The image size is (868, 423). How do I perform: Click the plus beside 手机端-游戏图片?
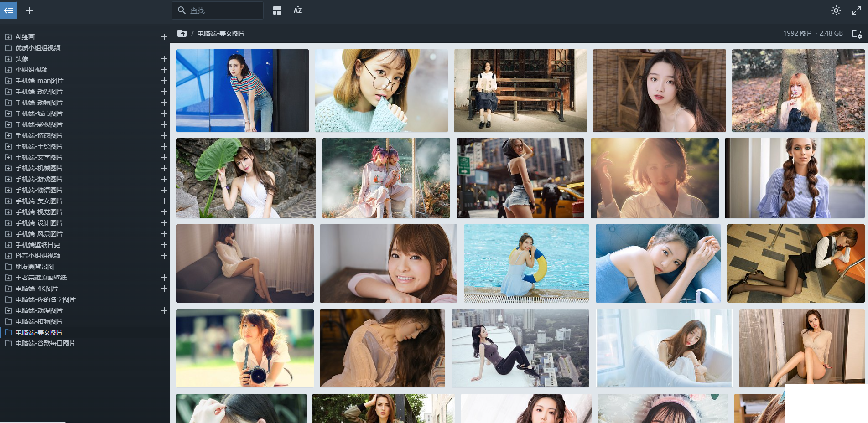click(x=164, y=179)
